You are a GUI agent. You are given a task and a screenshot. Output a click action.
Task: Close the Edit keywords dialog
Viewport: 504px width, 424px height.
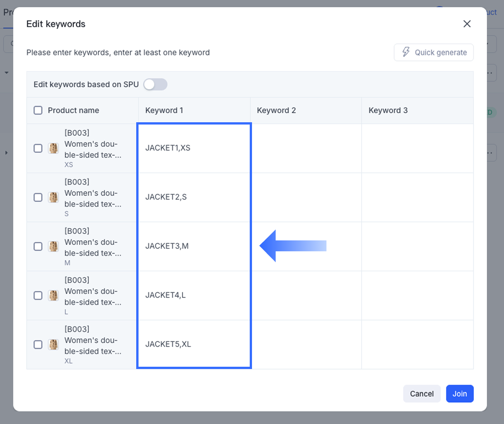pos(467,24)
